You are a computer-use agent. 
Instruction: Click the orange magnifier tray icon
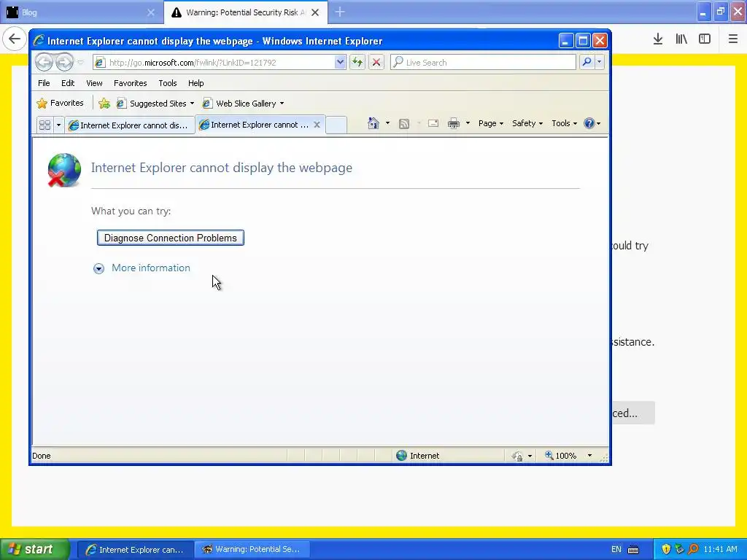693,550
